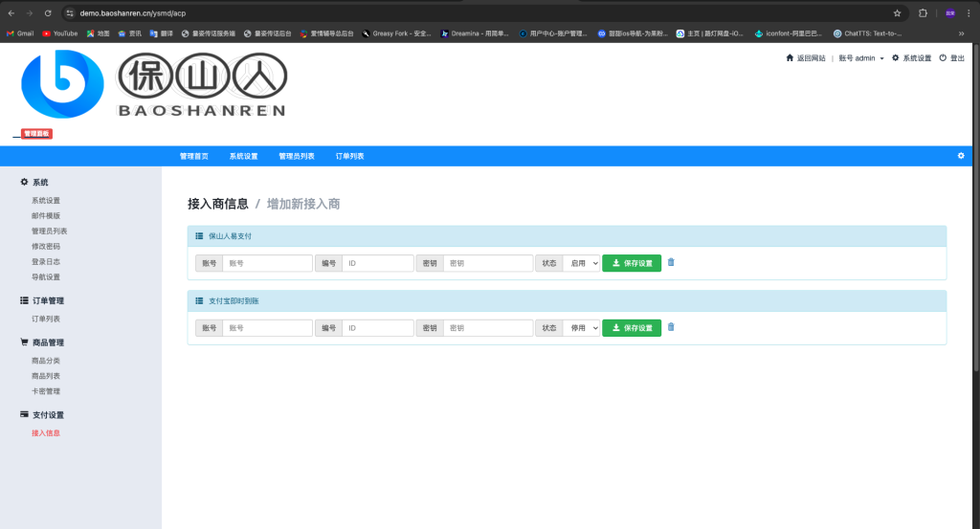Click the list icon beside 支付宝即时到账
980x529 pixels.
(199, 301)
